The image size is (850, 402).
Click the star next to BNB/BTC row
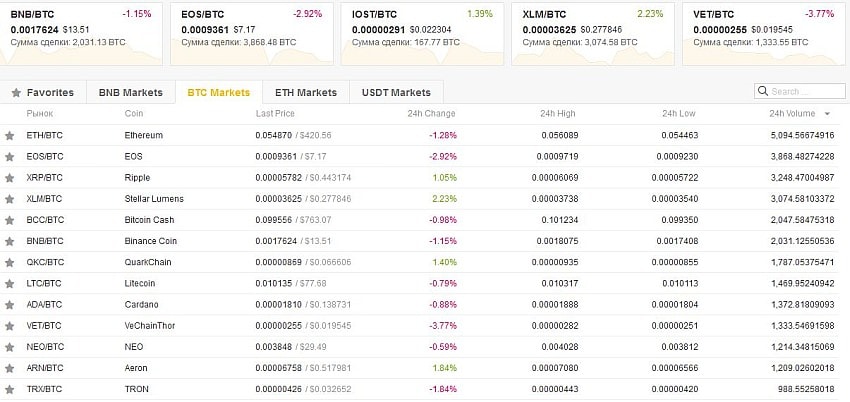(x=10, y=241)
